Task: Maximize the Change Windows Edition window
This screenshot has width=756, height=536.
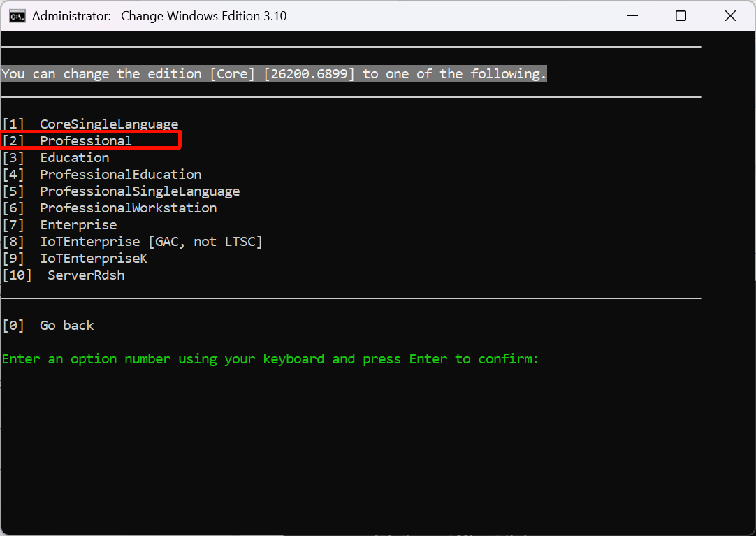Action: point(681,16)
